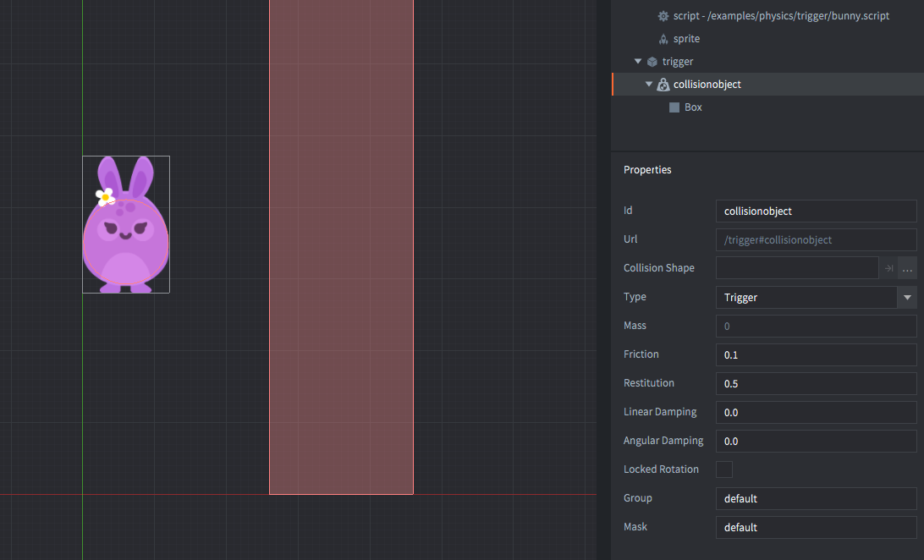Viewport: 924px width, 560px height.
Task: Click the trigger game object cube icon
Action: [x=652, y=62]
